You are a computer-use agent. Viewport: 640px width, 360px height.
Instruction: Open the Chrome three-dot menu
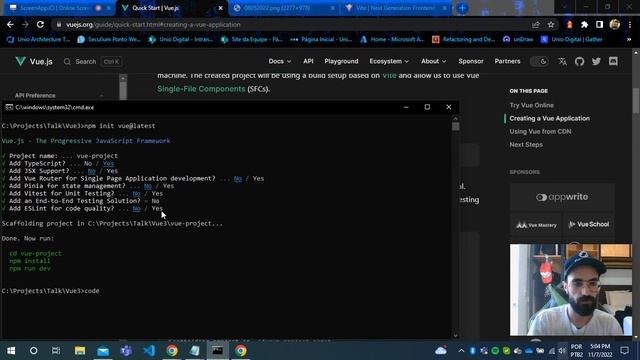click(630, 24)
